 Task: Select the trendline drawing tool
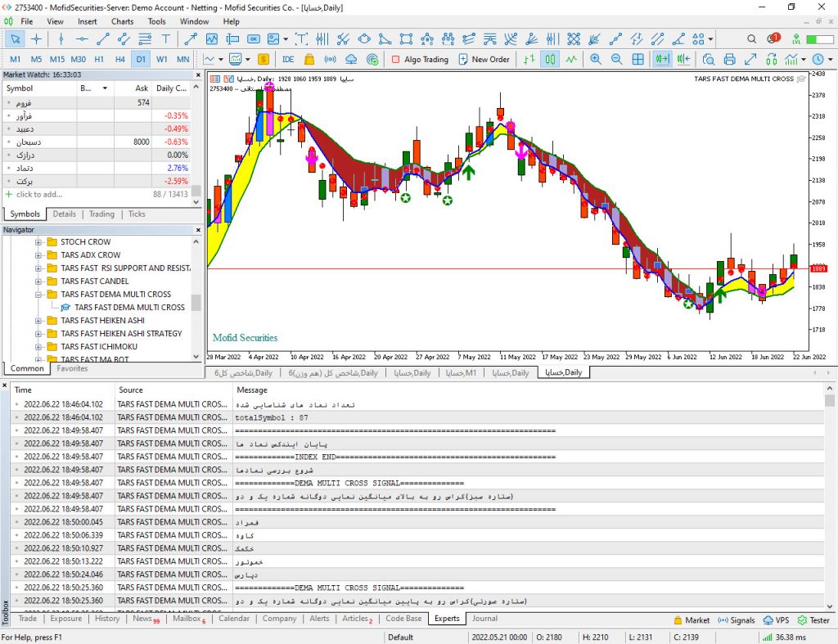[102, 39]
